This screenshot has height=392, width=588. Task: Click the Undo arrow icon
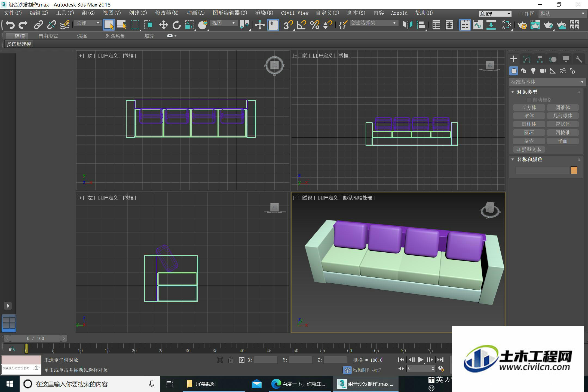click(10, 25)
